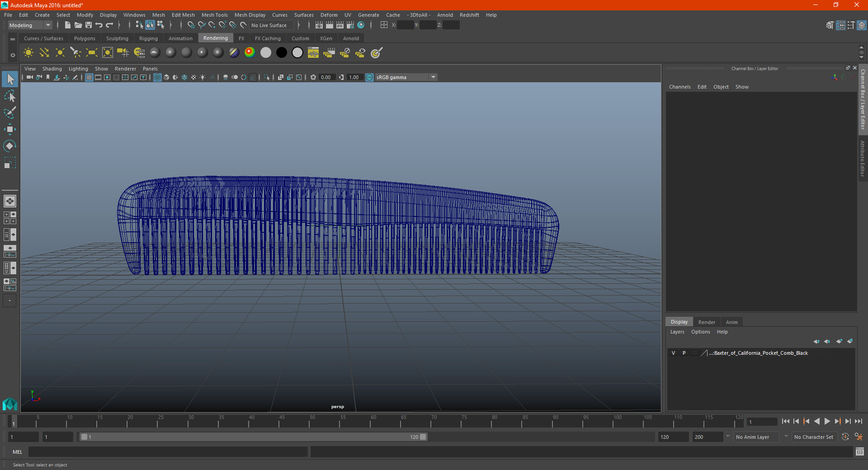Choose the Paint Selection tool
868x470 pixels.
point(10,113)
